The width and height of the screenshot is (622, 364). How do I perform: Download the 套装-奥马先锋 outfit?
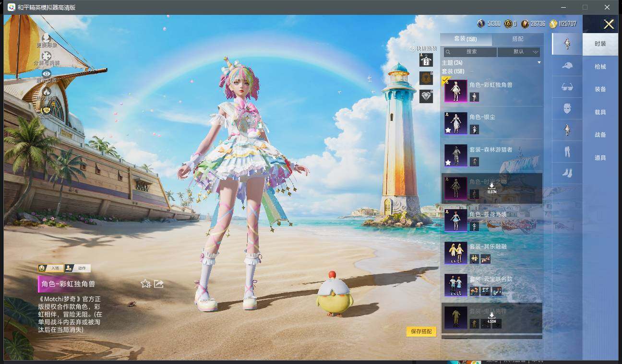(491, 317)
